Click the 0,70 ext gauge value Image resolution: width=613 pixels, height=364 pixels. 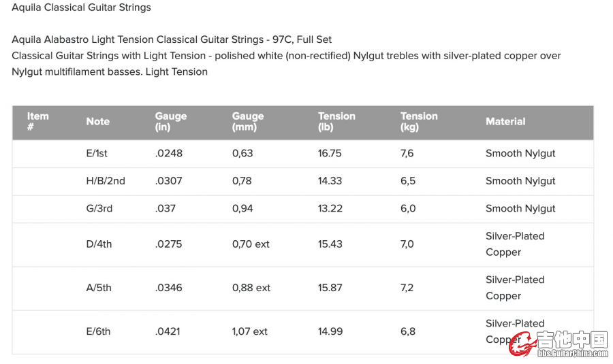pos(251,244)
